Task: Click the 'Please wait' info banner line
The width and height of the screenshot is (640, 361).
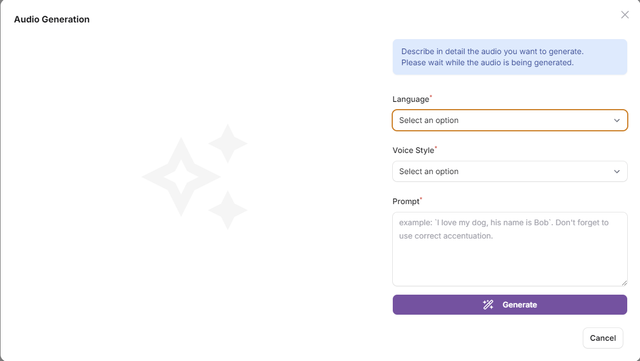Action: coord(487,62)
